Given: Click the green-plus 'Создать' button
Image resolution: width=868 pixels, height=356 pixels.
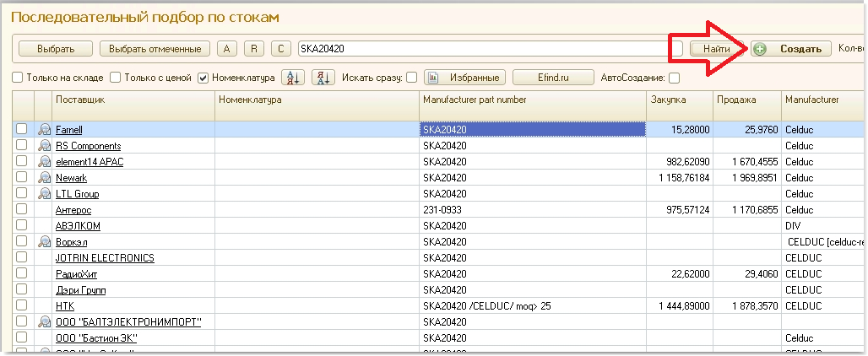Looking at the screenshot, I should 789,49.
